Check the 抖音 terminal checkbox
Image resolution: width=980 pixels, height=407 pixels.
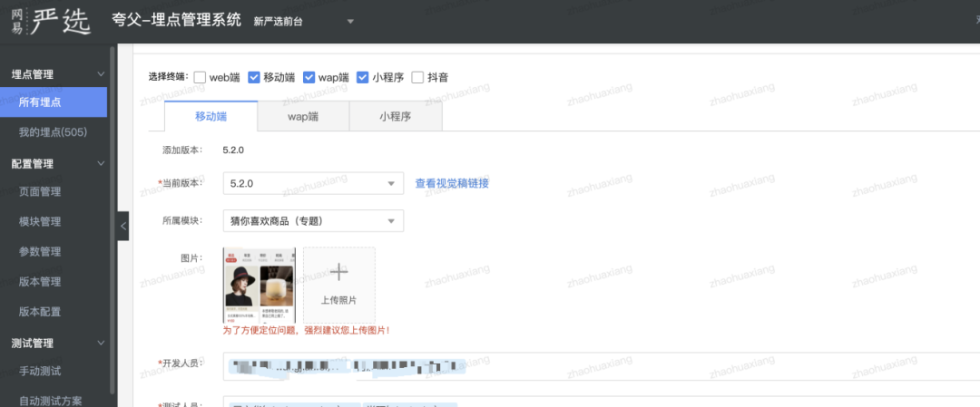pyautogui.click(x=417, y=77)
